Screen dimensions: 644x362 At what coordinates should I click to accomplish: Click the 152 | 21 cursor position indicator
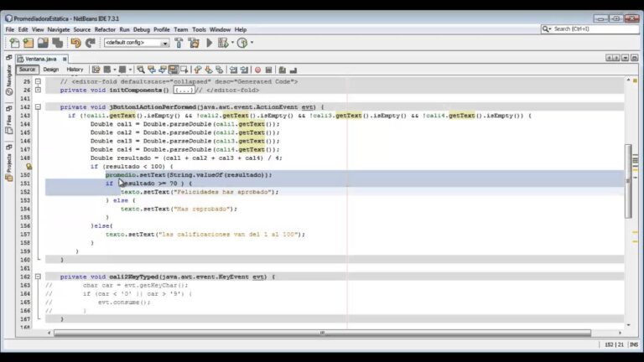614,344
